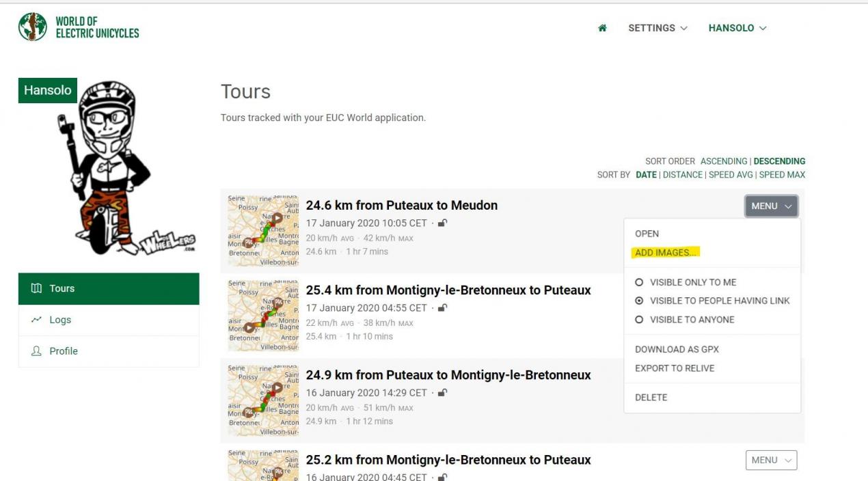Click the padlock icon on 25.4 km tour
Image resolution: width=868 pixels, height=481 pixels.
click(443, 307)
